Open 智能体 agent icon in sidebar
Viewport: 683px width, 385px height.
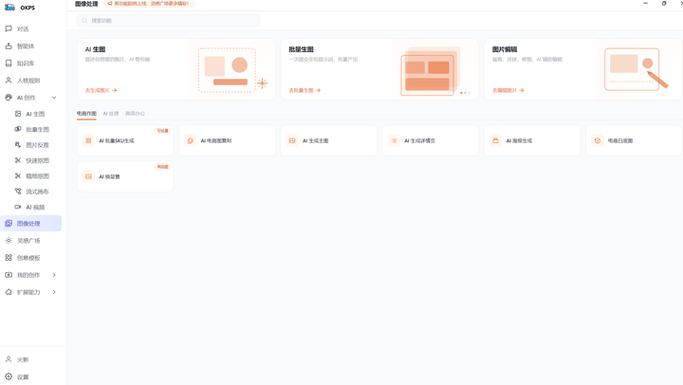pyautogui.click(x=8, y=46)
